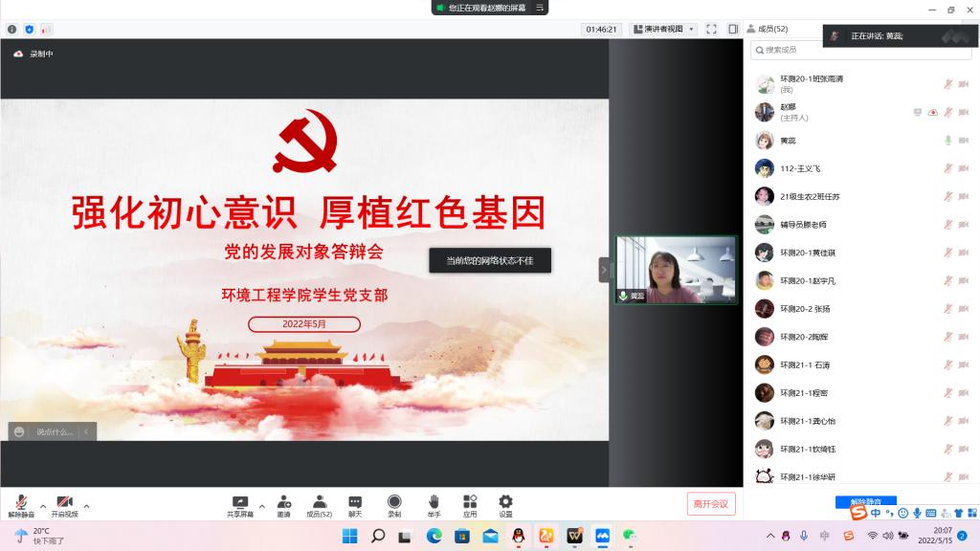Click 21级生农2班任苏's avatar
980x551 pixels.
765,196
